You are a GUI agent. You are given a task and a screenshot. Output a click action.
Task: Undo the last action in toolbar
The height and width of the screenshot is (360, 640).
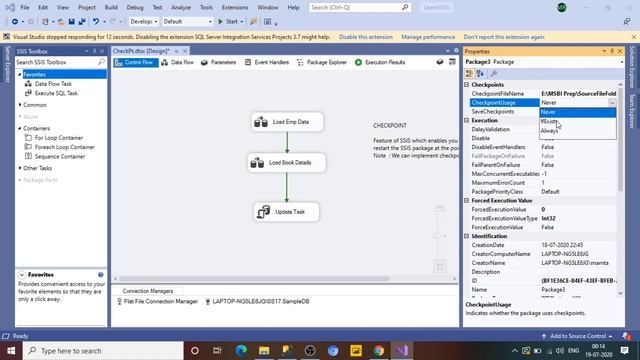(96, 22)
